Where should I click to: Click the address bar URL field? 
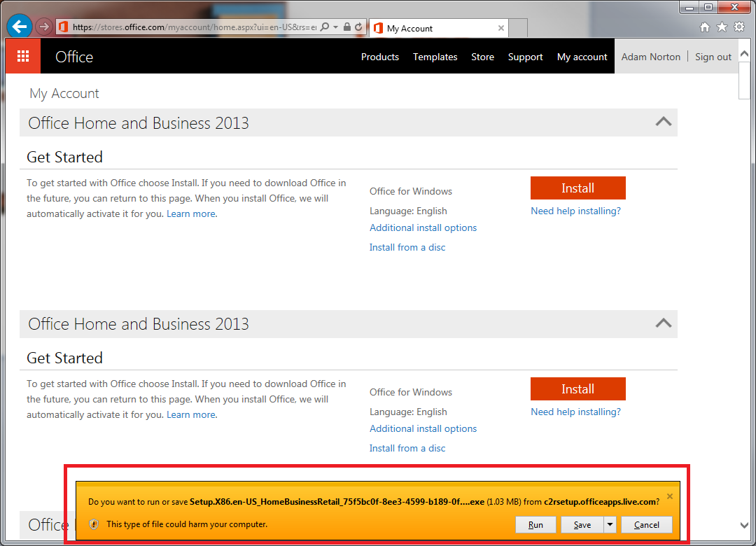pyautogui.click(x=194, y=27)
